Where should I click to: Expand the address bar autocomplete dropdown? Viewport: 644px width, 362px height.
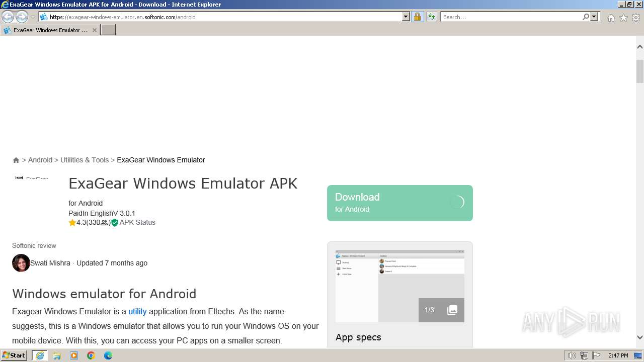tap(406, 17)
